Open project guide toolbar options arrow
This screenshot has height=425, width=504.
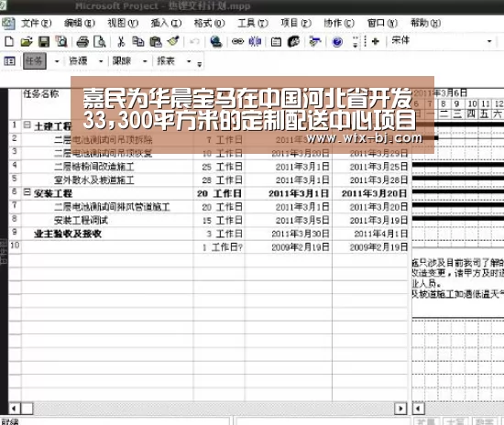[199, 63]
